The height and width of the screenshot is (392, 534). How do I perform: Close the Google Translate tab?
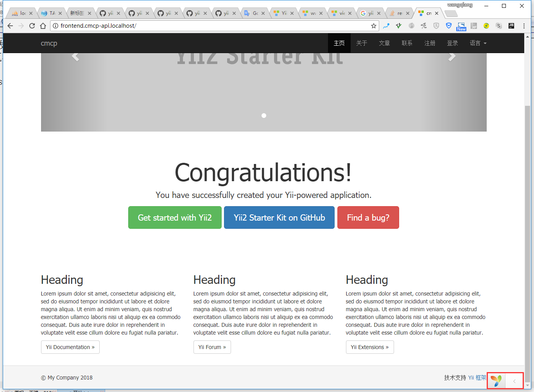click(x=263, y=13)
